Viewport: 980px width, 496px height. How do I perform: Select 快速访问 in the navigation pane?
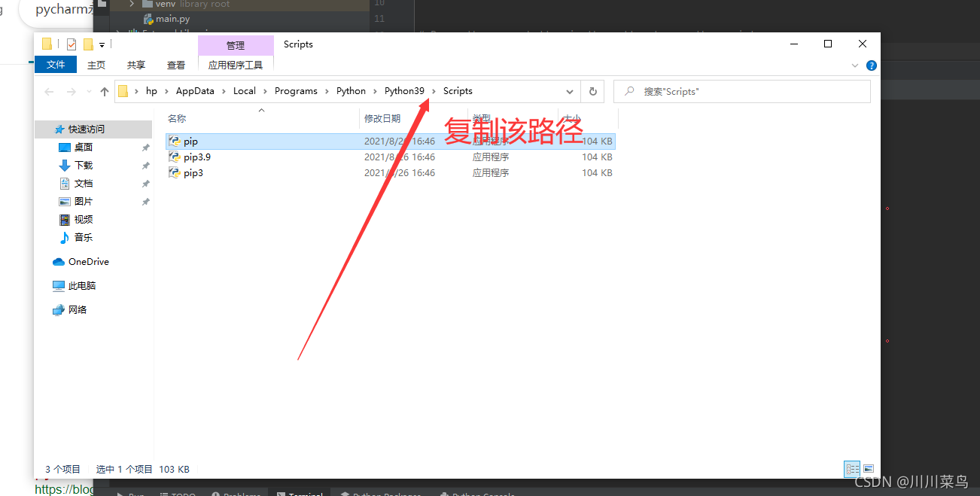93,129
